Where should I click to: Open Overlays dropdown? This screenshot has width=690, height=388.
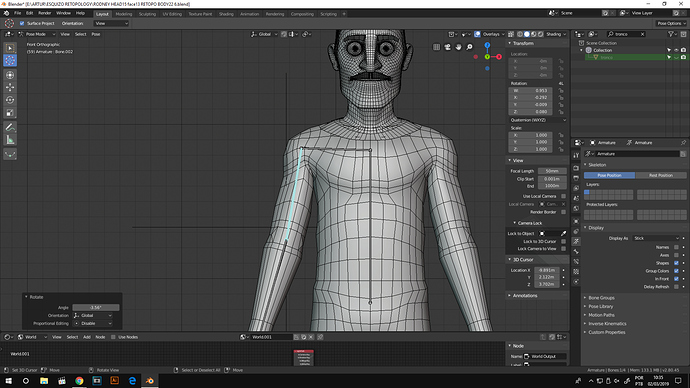click(493, 34)
